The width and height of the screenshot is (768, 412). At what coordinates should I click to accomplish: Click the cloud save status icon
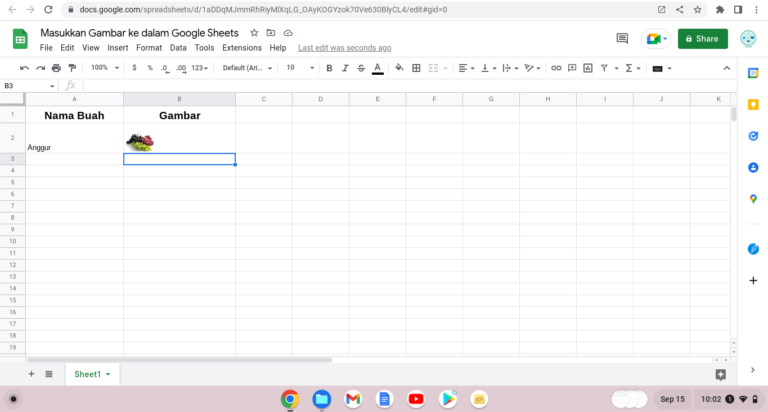[288, 33]
